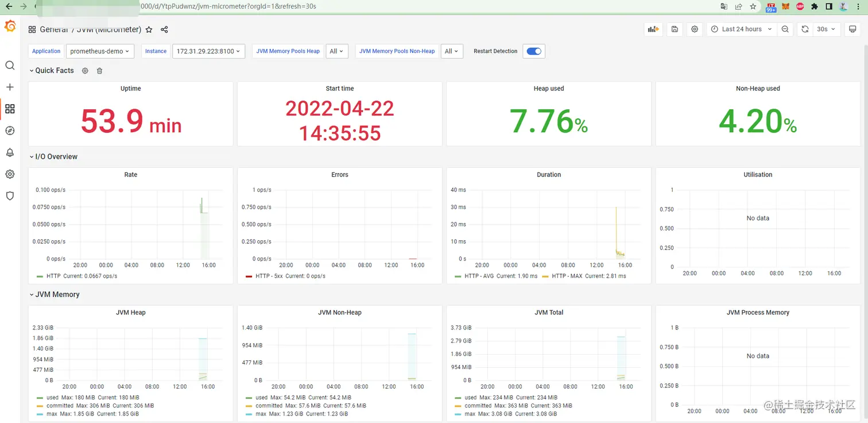Click the refresh dashboard icon

[x=805, y=29]
